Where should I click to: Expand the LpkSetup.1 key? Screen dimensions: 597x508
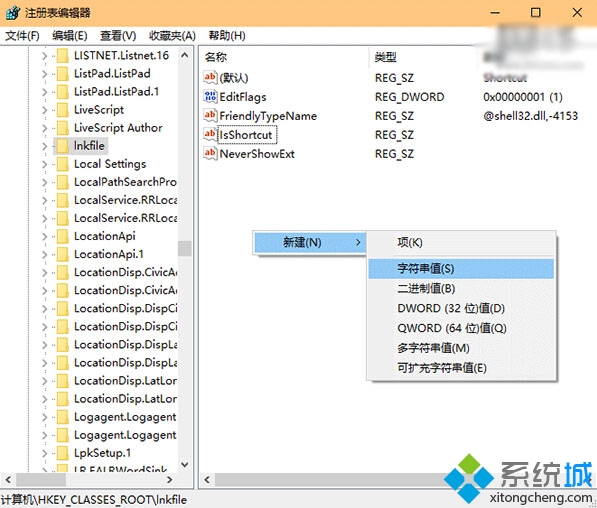[x=45, y=454]
